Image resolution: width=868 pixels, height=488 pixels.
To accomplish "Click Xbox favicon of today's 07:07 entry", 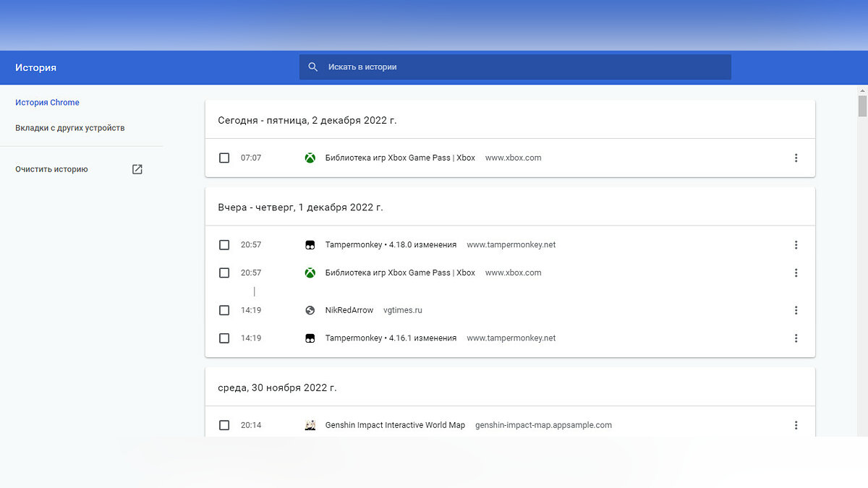I will [x=310, y=158].
